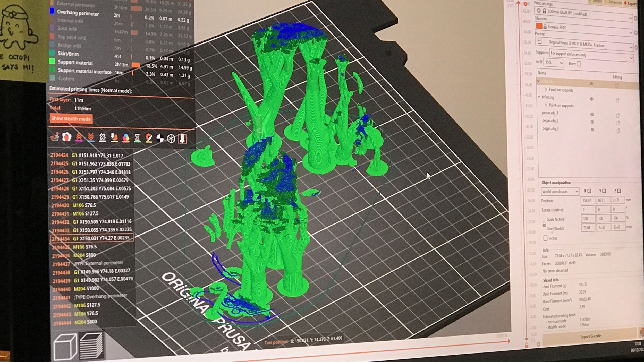The width and height of the screenshot is (644, 362).
Task: Open the Printer preset dropdown
Action: (584, 44)
